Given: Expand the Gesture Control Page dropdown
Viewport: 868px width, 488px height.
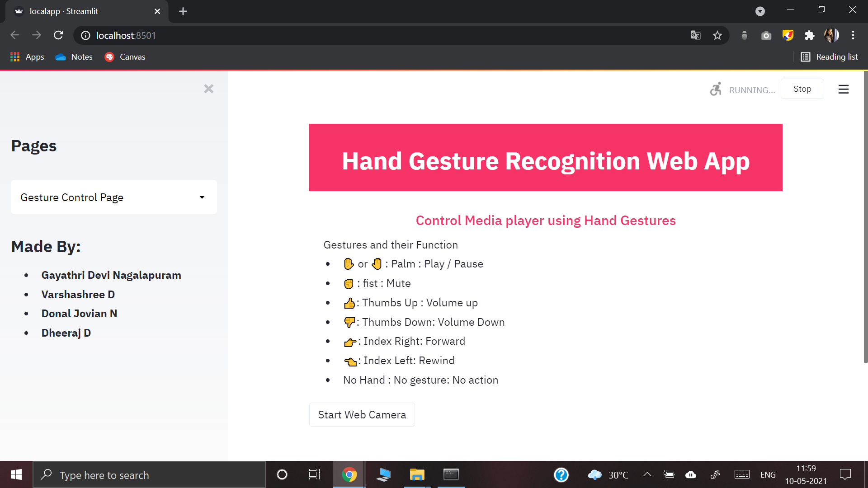Looking at the screenshot, I should (203, 197).
